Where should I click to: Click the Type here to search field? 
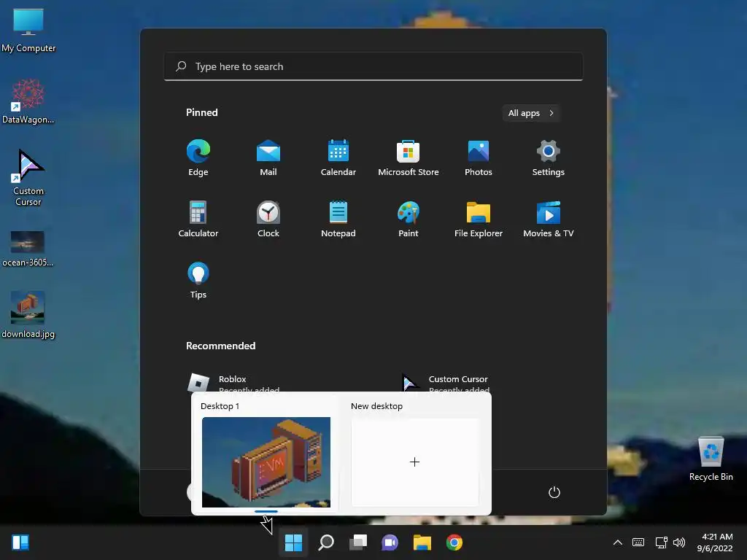pos(373,66)
